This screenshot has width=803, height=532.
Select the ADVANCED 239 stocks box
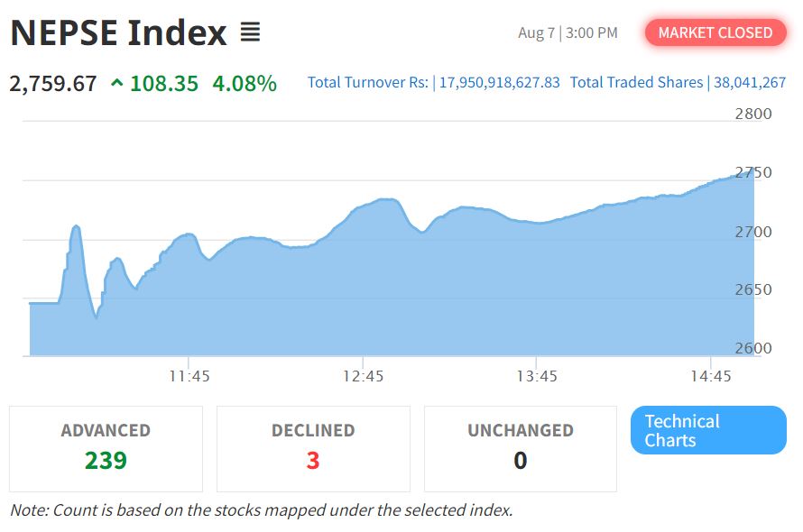[106, 449]
